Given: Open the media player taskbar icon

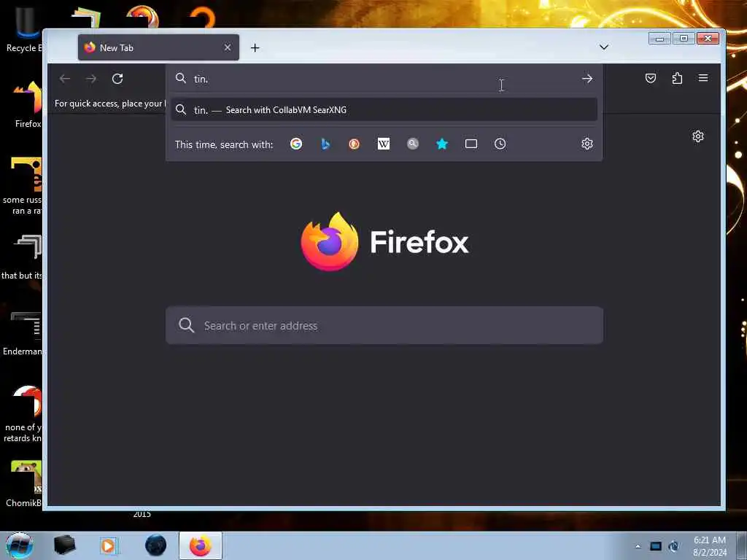Looking at the screenshot, I should 108,545.
